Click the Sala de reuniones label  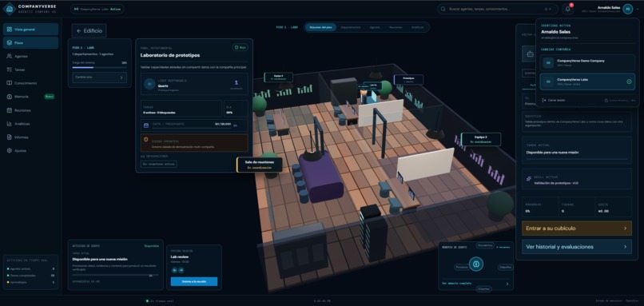(260, 165)
